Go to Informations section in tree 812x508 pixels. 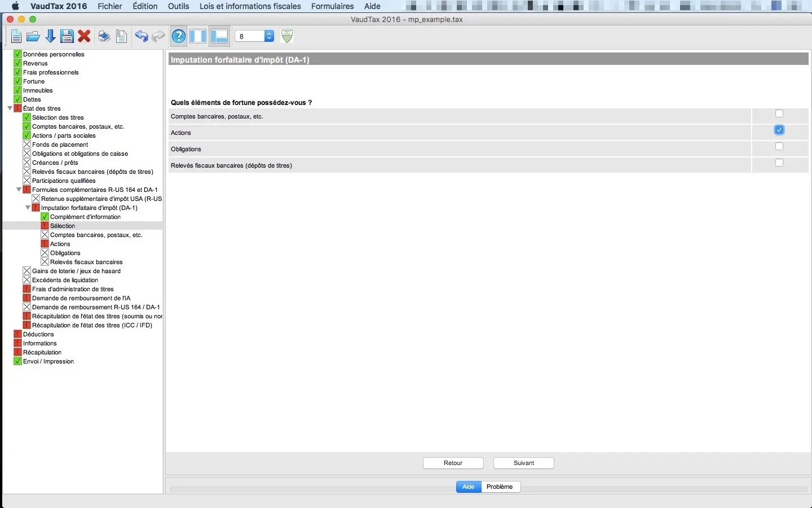(39, 343)
